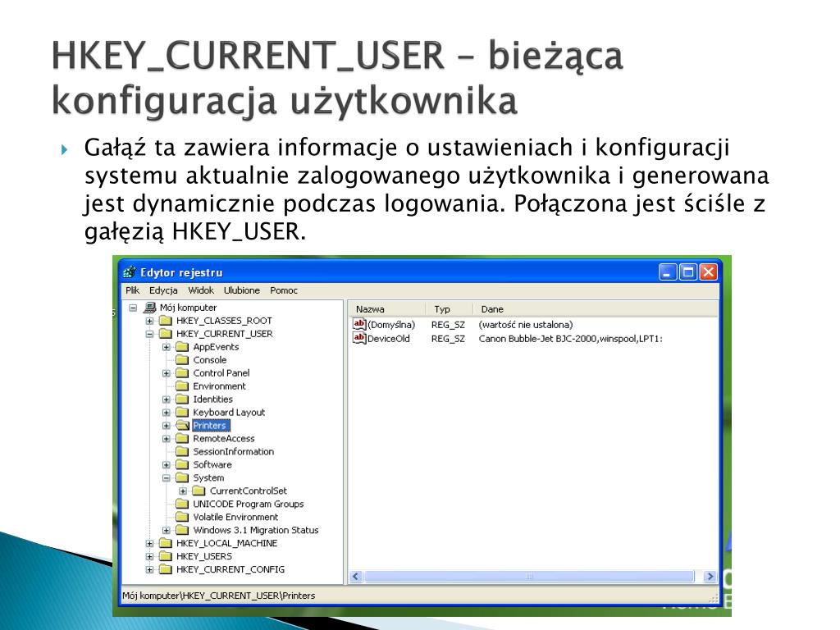Click the Identities folder icon
Viewport: 840px width, 630px height.
click(183, 399)
